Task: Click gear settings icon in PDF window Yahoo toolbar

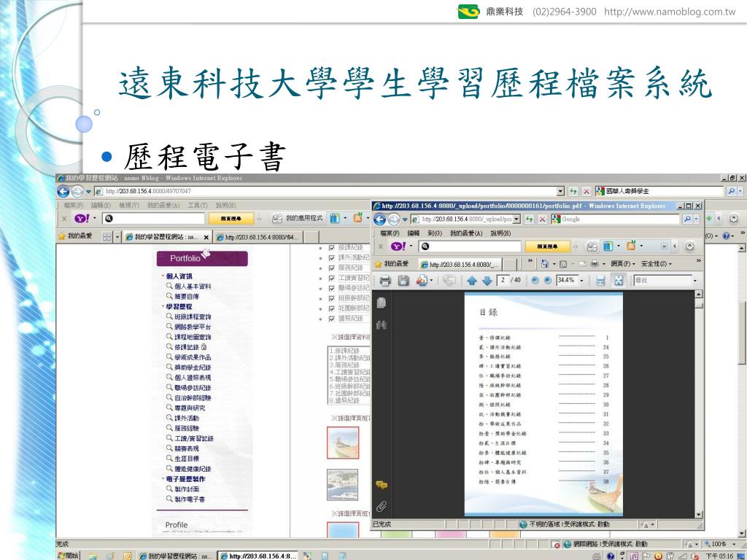Action: [689, 246]
